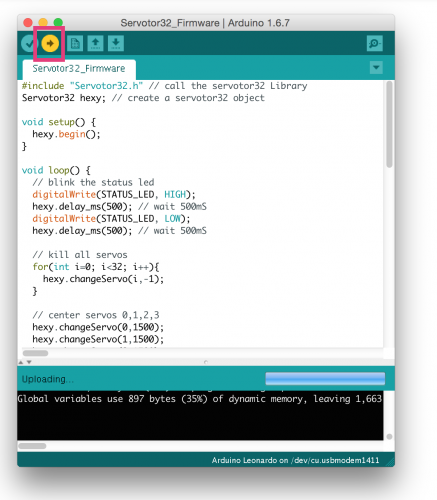The width and height of the screenshot is (437, 500).
Task: Click the '// blink the status led' comment
Action: pyautogui.click(x=93, y=182)
